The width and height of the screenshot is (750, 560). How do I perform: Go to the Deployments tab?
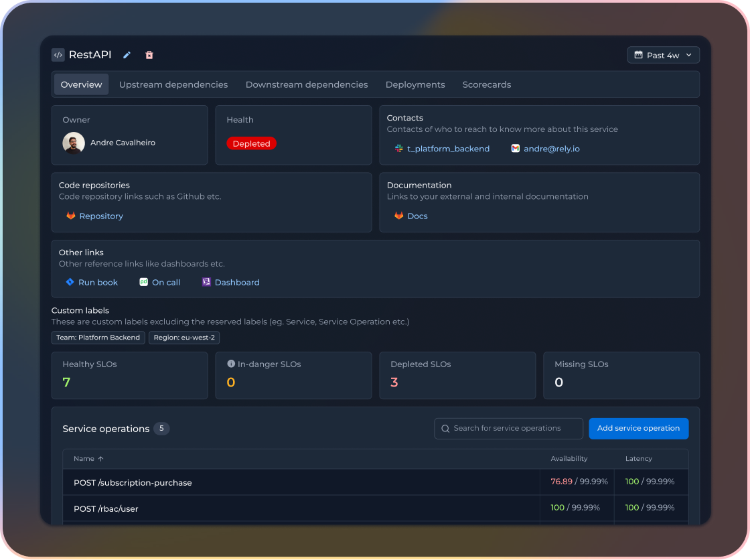click(415, 84)
